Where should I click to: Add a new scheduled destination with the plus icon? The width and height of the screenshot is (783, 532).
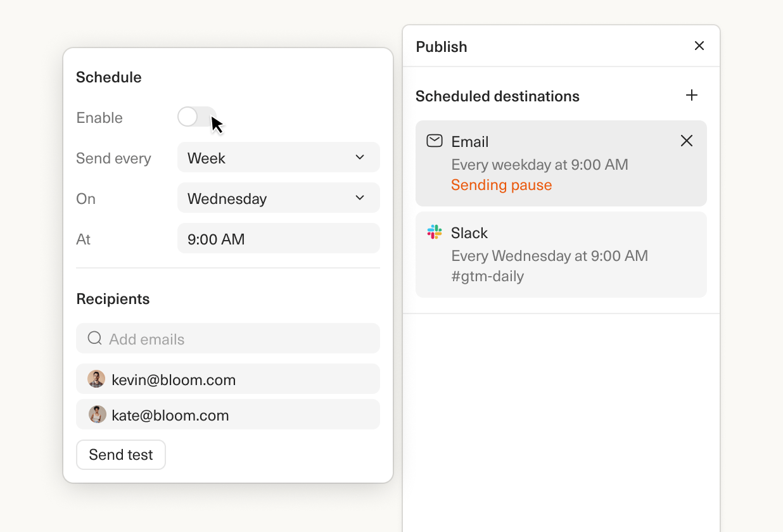(692, 96)
